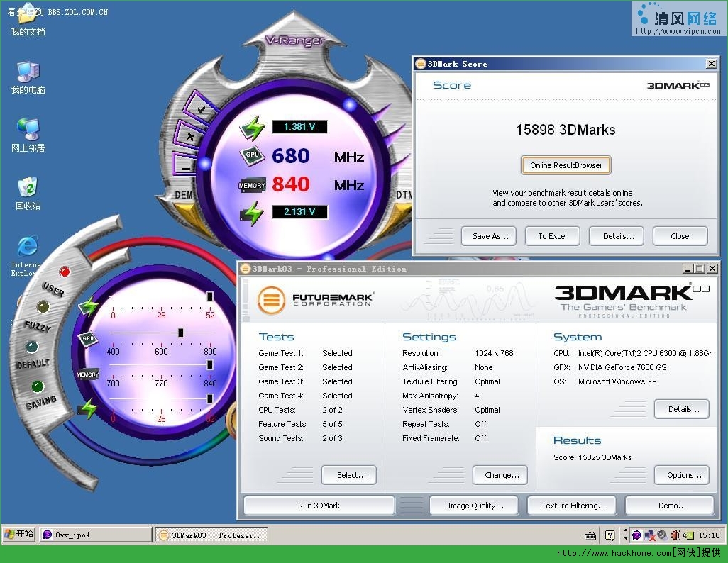Click the Run 3DMark button
Screen dimensions: 728x563
point(319,506)
